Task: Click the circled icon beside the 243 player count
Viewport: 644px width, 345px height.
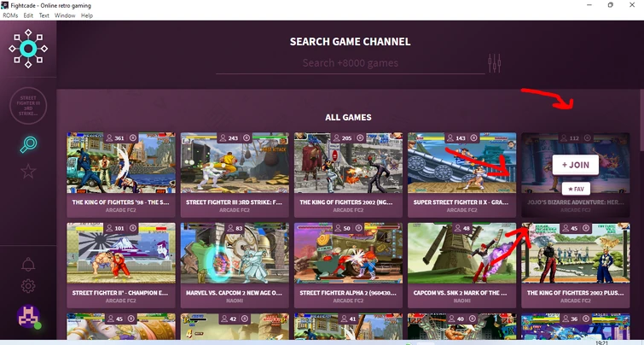Action: click(247, 138)
